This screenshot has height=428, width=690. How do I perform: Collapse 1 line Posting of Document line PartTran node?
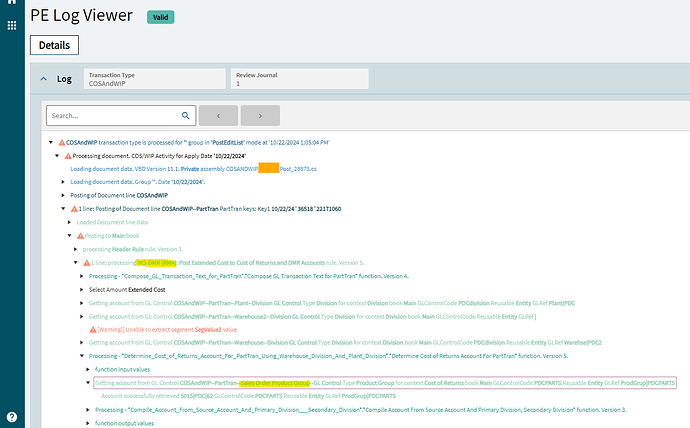[63, 209]
